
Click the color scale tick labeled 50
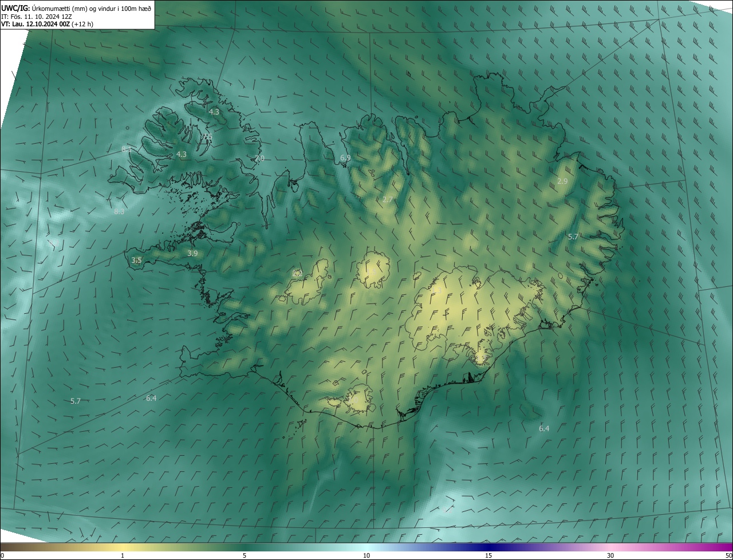point(728,556)
